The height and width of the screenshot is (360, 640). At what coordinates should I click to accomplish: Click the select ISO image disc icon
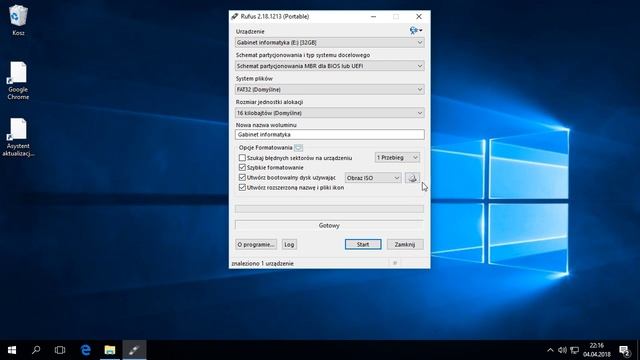point(412,178)
